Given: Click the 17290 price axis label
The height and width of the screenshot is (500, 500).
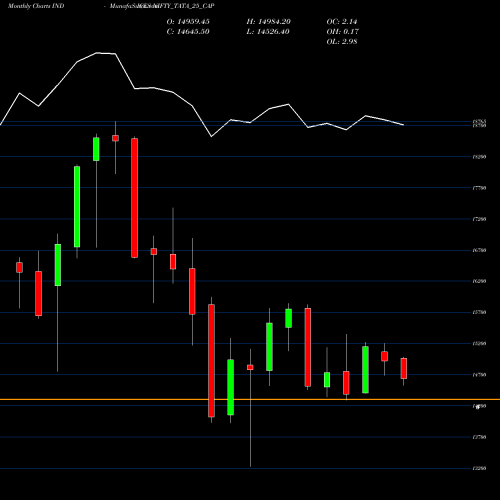Looking at the screenshot, I should (479, 219).
